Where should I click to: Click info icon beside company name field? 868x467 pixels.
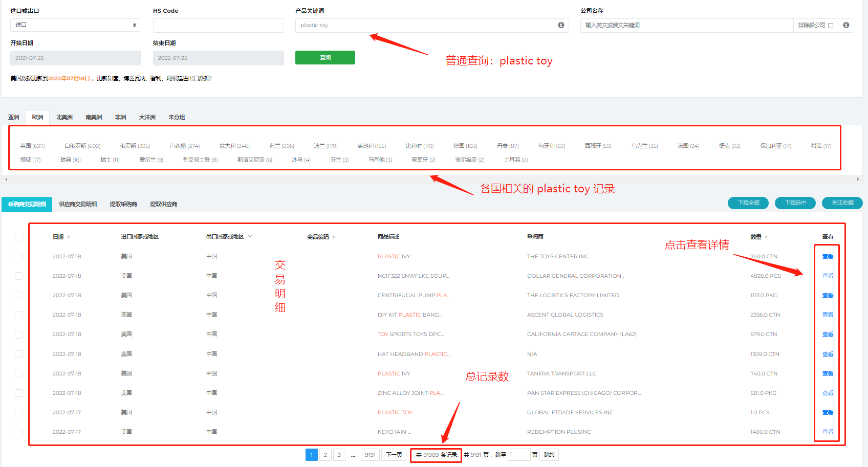[846, 25]
